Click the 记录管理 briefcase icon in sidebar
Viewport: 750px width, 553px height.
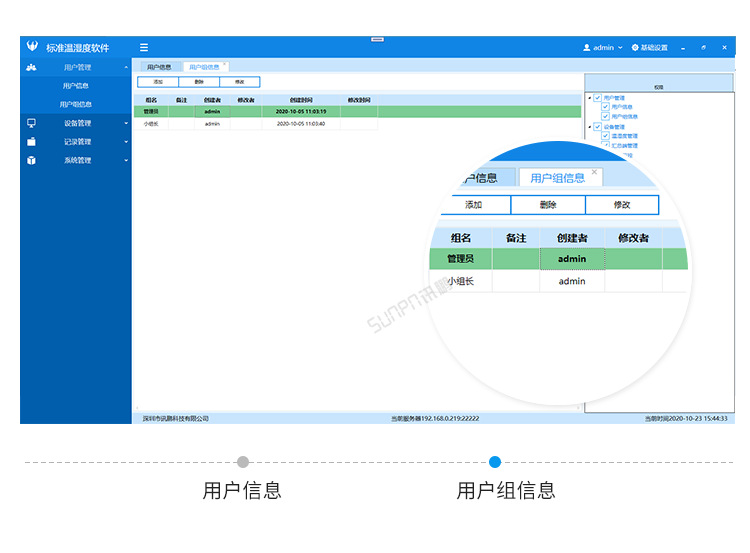click(x=31, y=142)
